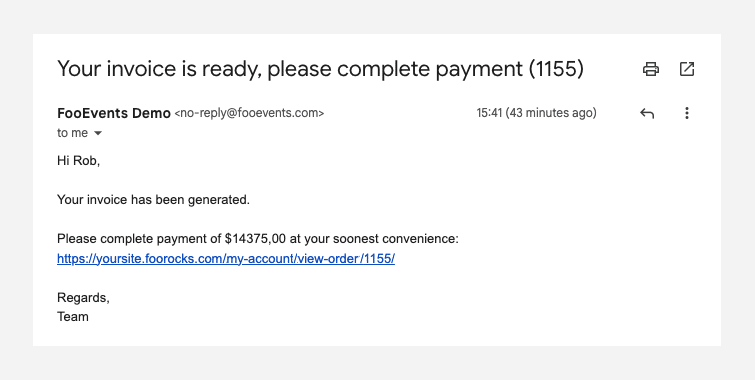
Task: Click the 'Team' signature text
Action: pos(73,317)
